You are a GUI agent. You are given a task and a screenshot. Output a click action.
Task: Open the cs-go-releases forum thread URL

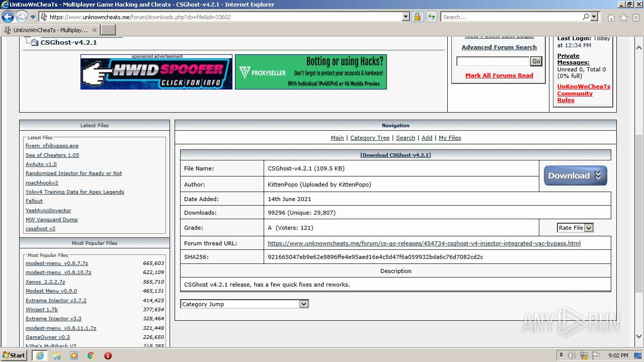[x=424, y=243]
